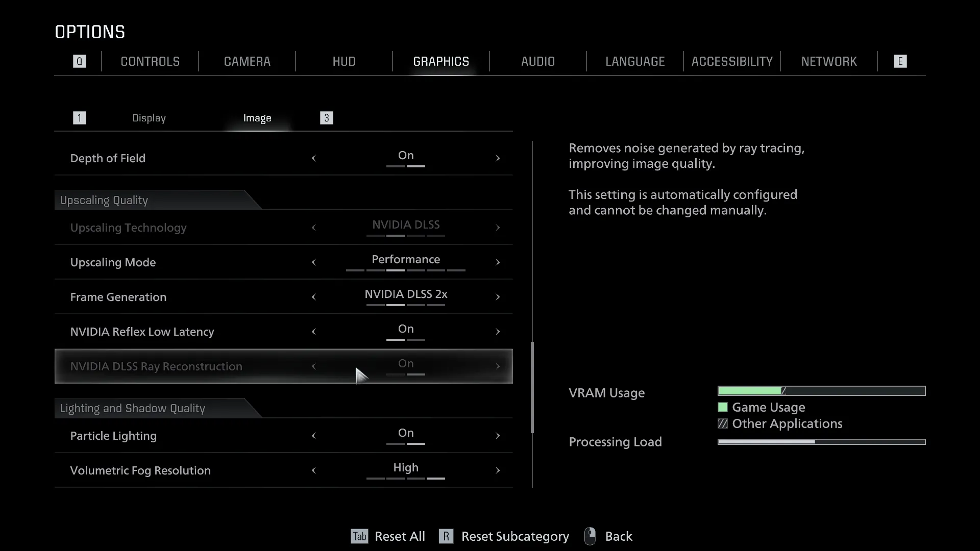Click the Upscaling Technology NVIDIA DLSS value
The height and width of the screenshot is (551, 980).
[x=406, y=225]
